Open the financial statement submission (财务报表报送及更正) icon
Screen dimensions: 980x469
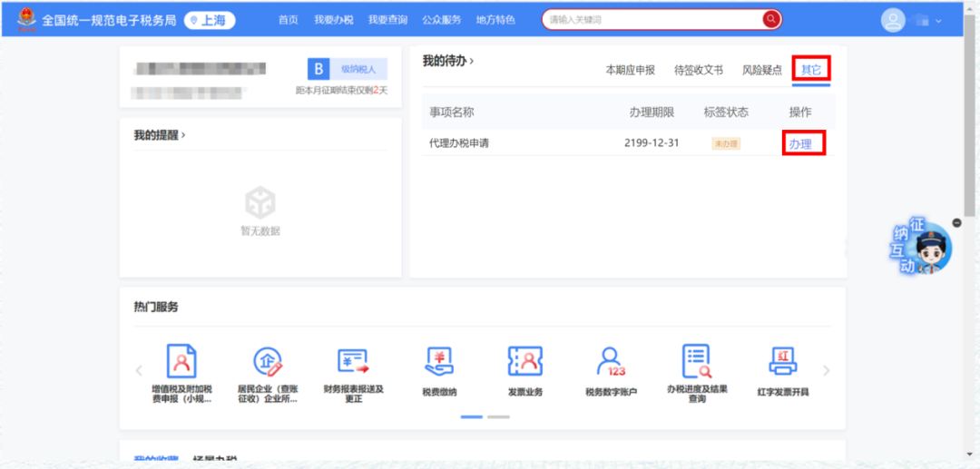(x=354, y=362)
